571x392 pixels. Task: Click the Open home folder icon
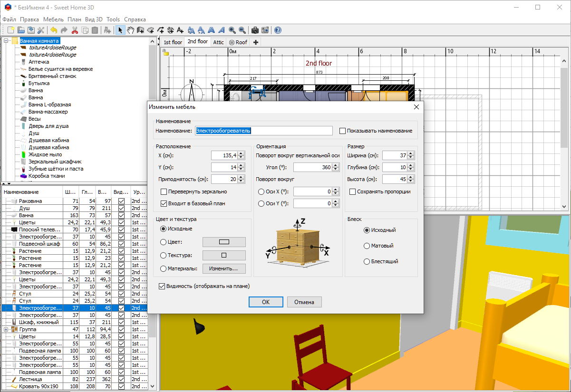pyautogui.click(x=20, y=30)
